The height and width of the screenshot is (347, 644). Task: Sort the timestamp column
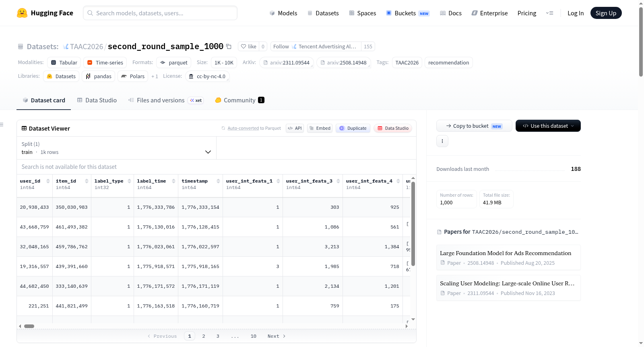(x=218, y=181)
